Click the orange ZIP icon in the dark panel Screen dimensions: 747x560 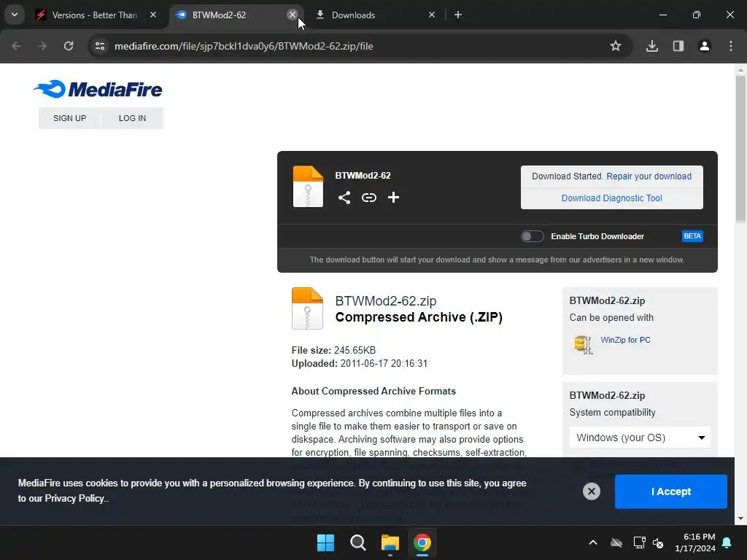pyautogui.click(x=308, y=186)
